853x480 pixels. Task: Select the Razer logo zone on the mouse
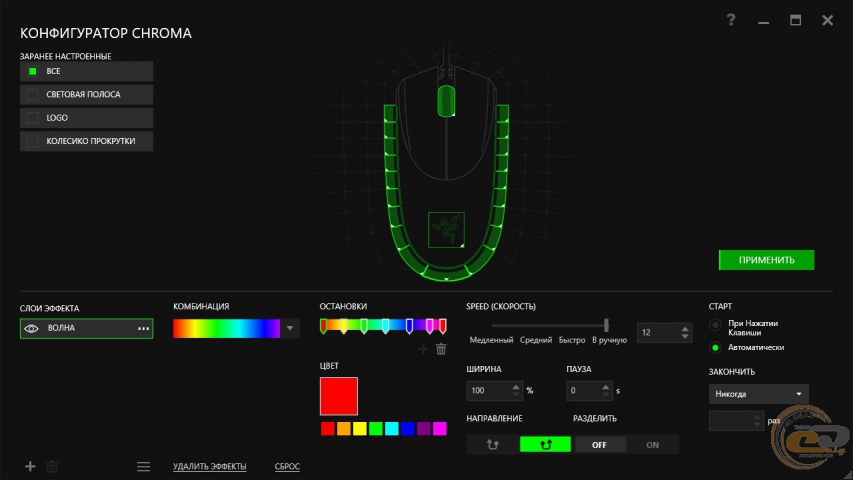tap(446, 230)
